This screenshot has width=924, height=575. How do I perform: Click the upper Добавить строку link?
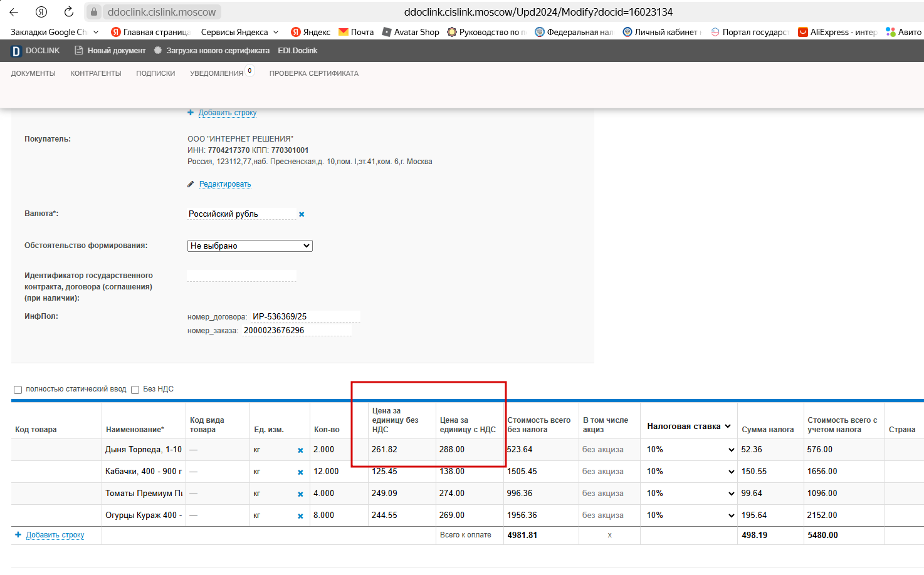(228, 113)
